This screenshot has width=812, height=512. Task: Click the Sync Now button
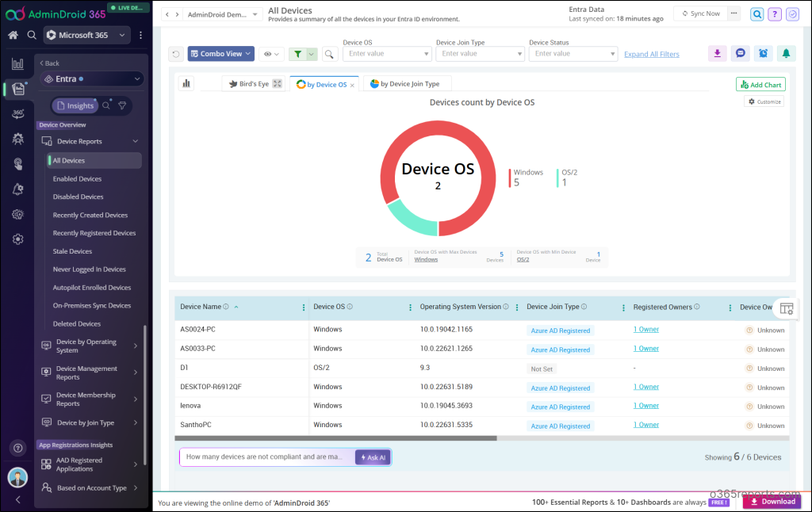pos(701,13)
